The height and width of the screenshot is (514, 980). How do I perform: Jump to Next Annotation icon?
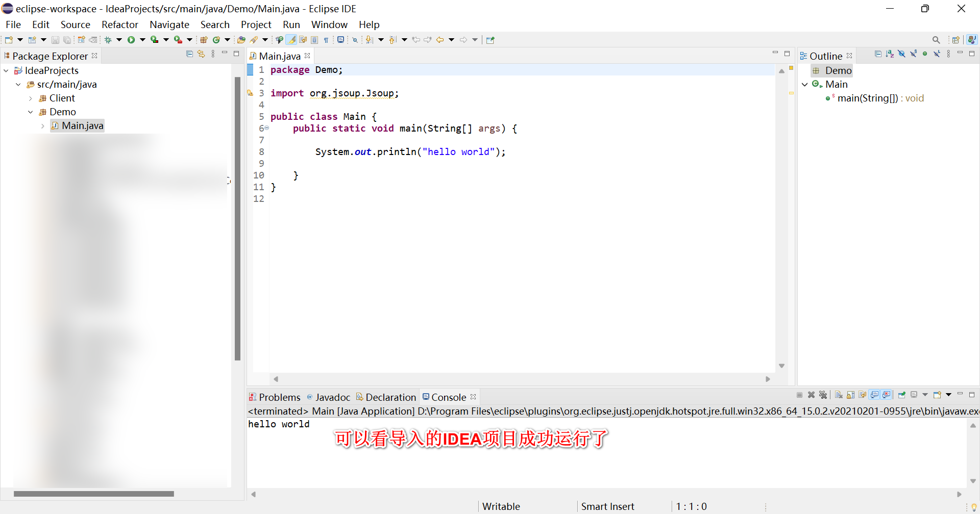click(x=370, y=40)
